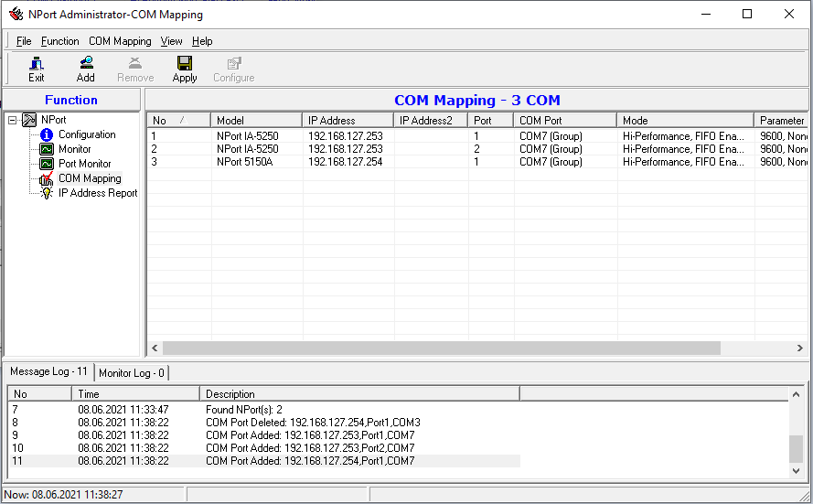813x504 pixels.
Task: Select the Configuration tree icon
Action: pos(47,134)
